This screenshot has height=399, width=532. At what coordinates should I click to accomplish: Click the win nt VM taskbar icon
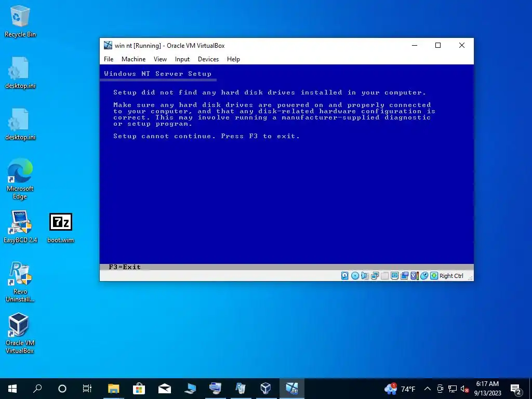tap(291, 389)
